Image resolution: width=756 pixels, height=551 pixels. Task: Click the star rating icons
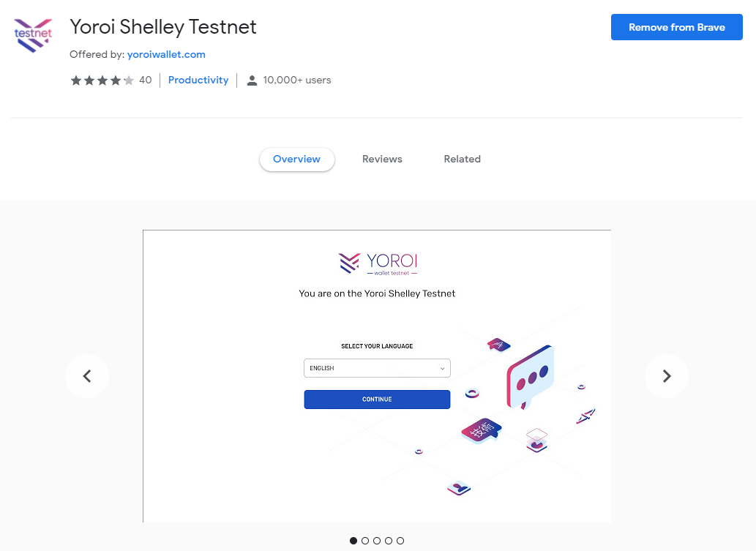point(102,80)
